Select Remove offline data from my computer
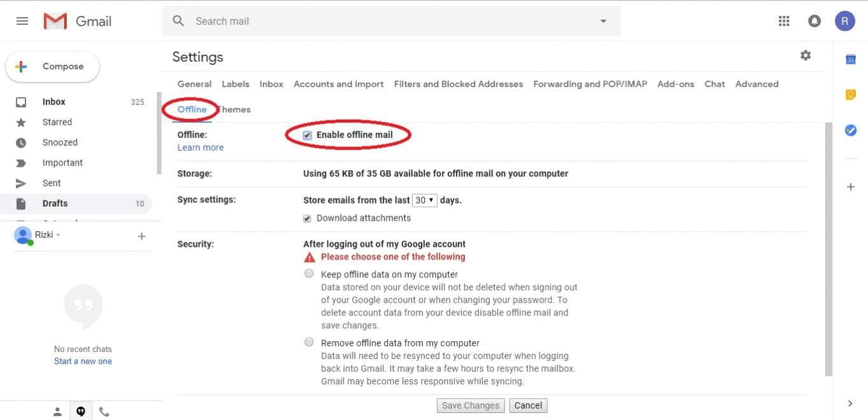 click(309, 342)
